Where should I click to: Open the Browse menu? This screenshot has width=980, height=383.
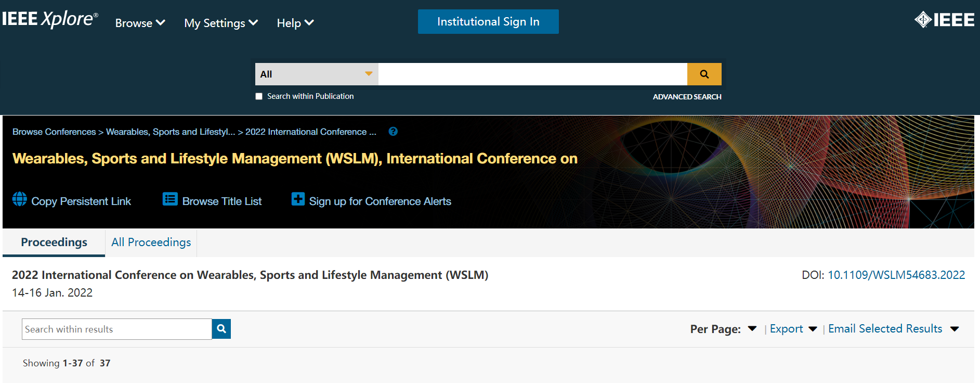[140, 23]
